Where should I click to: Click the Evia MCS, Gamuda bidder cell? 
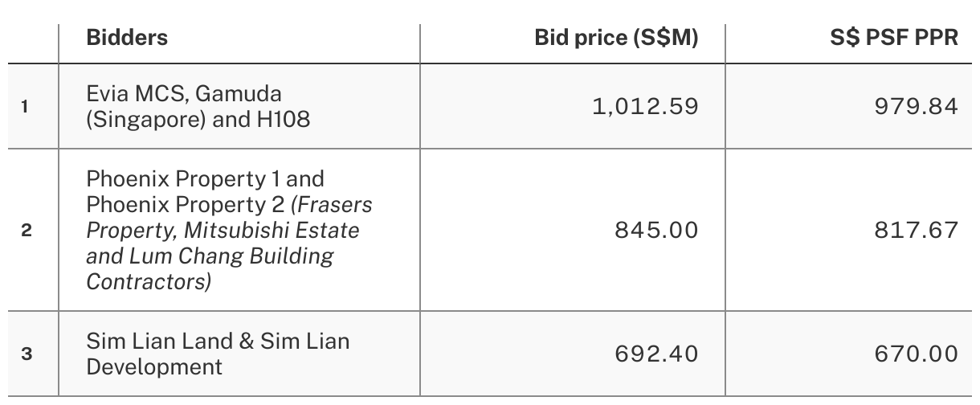184,95
